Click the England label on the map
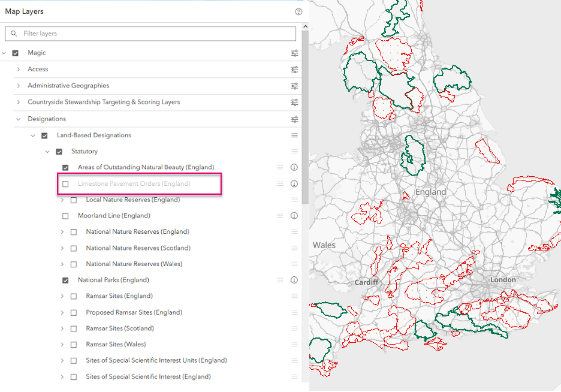The height and width of the screenshot is (392, 561). coord(430,192)
